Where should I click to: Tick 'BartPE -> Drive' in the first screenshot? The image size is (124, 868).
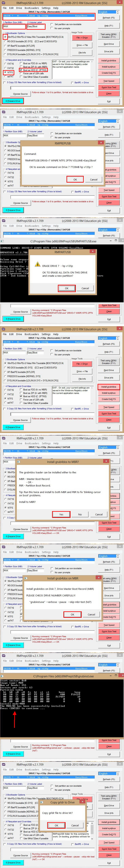pos(72,83)
